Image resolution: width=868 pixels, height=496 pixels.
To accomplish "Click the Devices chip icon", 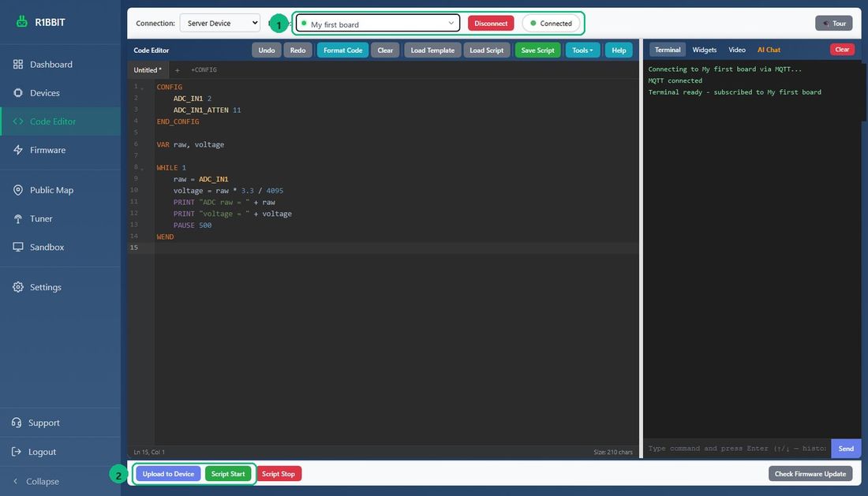I will (17, 93).
